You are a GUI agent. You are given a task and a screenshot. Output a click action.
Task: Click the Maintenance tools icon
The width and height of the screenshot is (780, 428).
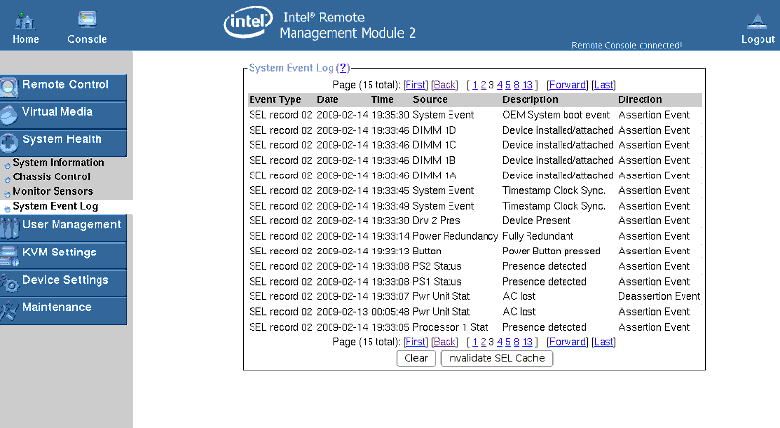8,311
